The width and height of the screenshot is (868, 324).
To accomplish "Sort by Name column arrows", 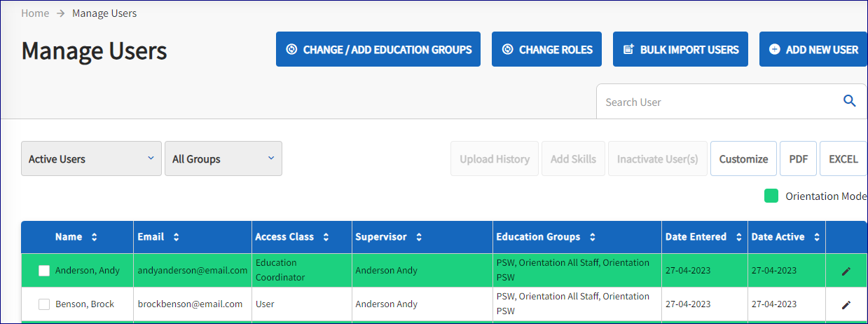I will [x=94, y=237].
